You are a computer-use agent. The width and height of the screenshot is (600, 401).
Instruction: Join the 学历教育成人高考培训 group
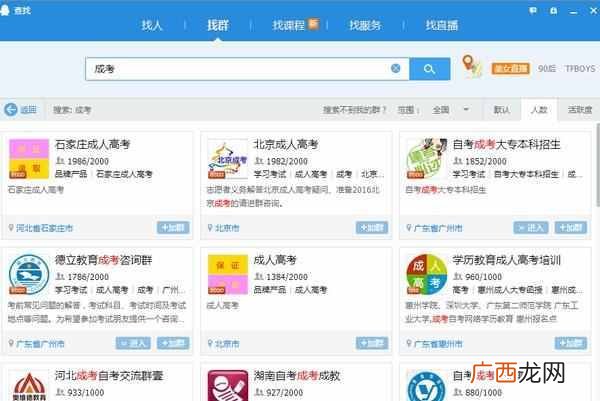(571, 343)
